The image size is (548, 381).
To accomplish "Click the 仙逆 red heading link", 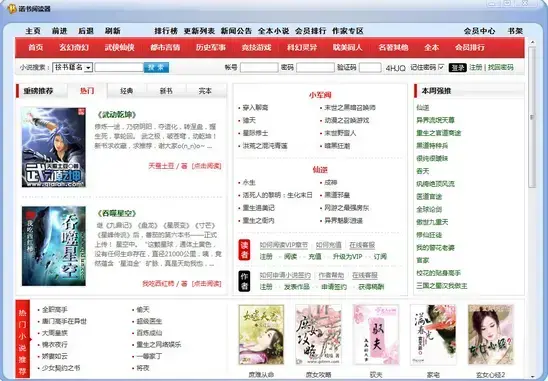I will 320,170.
